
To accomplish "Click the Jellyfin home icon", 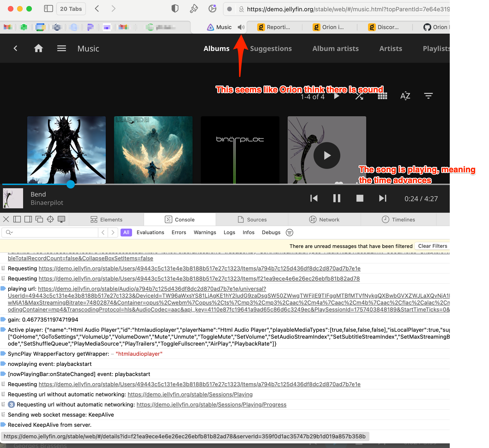I will coord(38,48).
